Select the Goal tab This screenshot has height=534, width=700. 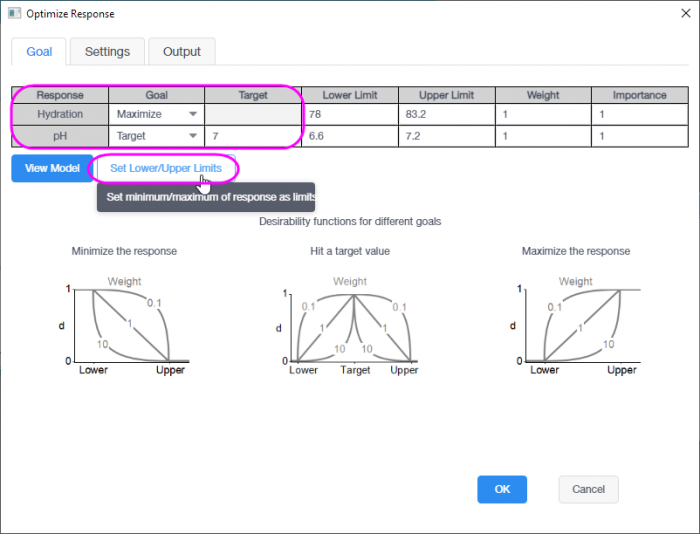(x=39, y=51)
